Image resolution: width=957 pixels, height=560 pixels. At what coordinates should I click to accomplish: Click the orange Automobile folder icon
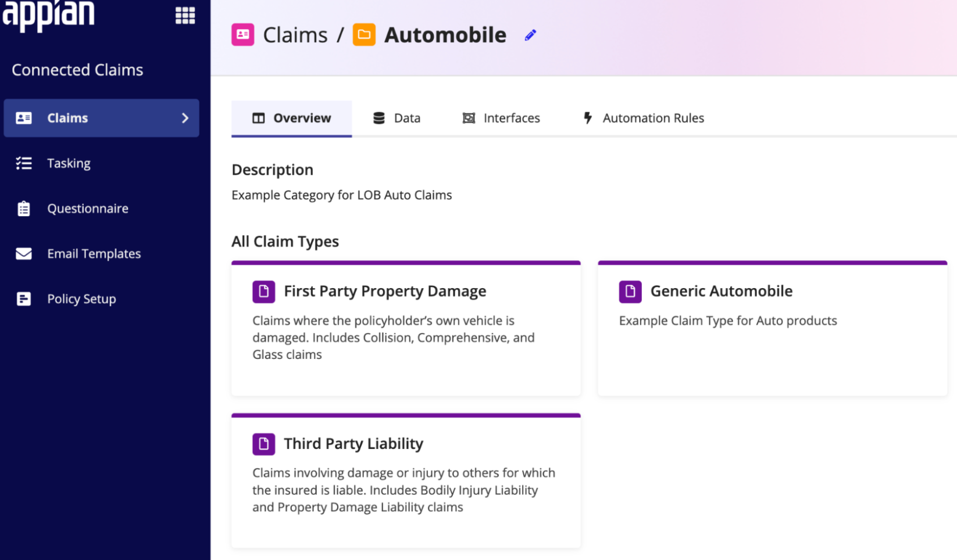tap(364, 35)
